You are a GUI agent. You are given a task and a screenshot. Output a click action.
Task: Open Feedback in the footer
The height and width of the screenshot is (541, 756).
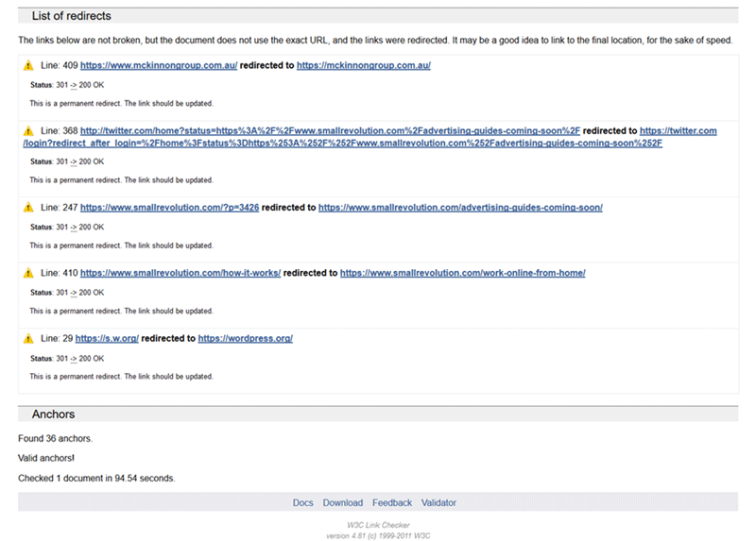[x=392, y=503]
